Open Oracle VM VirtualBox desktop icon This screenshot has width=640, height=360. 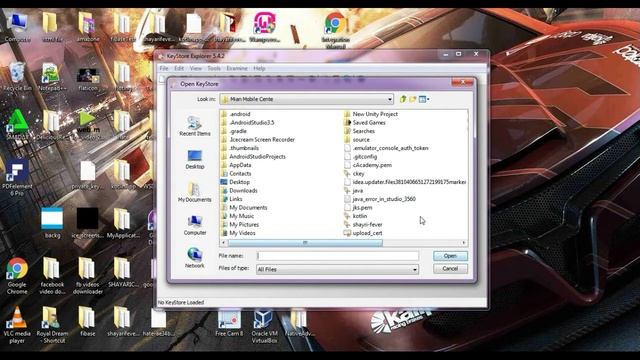264,326
